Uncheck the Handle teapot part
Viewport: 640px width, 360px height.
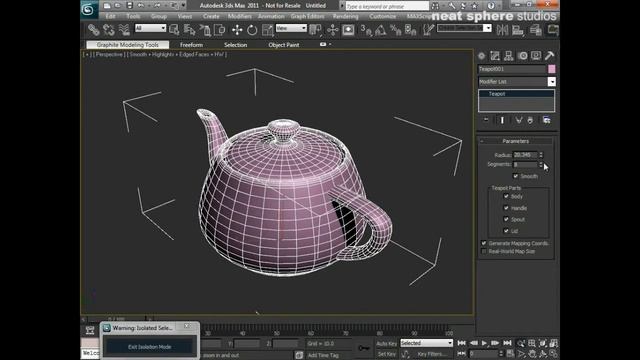pos(506,208)
